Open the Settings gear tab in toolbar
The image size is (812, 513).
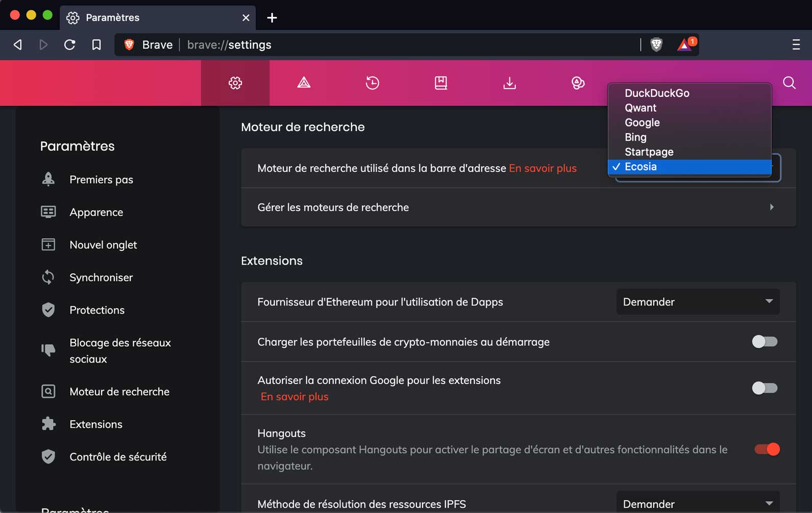point(235,83)
